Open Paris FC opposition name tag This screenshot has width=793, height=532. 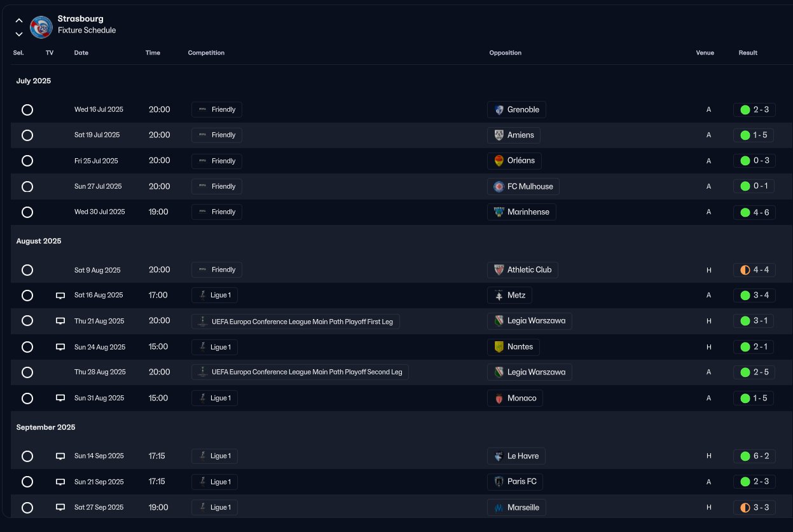pos(516,482)
